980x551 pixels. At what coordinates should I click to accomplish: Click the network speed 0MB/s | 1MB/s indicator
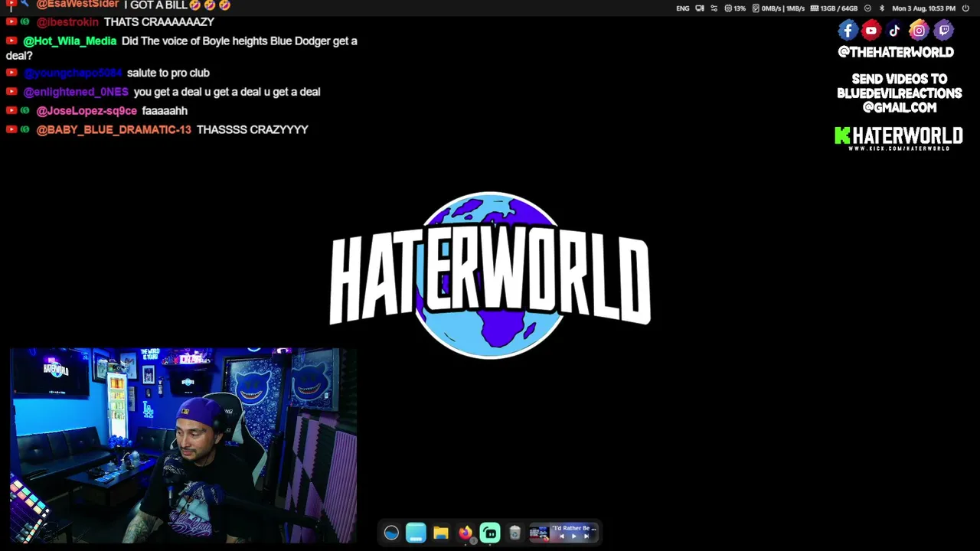(779, 8)
